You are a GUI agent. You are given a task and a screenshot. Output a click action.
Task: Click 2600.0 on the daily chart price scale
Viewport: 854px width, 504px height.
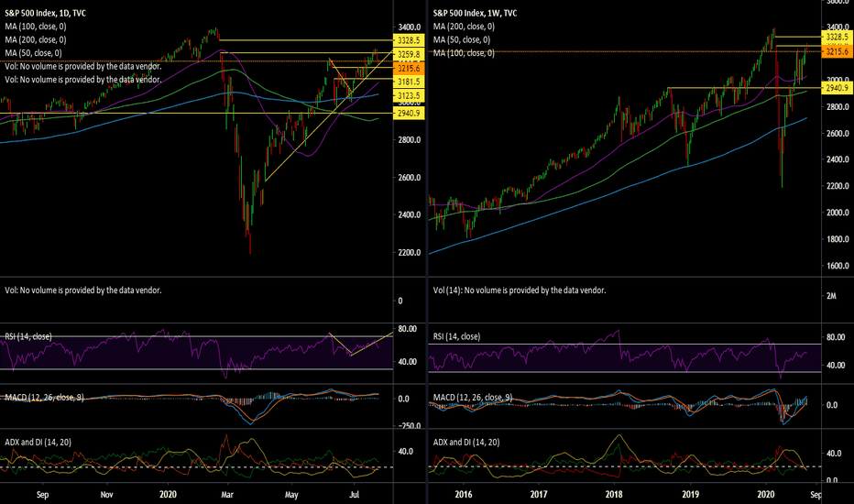click(409, 178)
